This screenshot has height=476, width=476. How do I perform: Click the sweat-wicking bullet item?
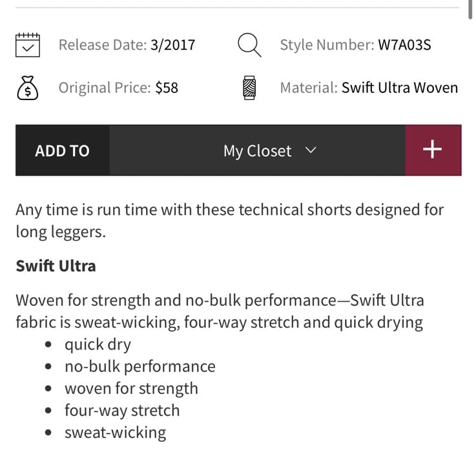pos(116,433)
